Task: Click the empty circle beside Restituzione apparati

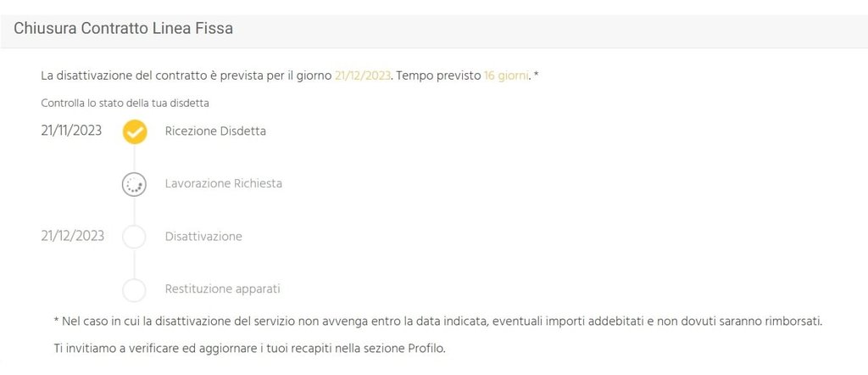Action: point(134,289)
